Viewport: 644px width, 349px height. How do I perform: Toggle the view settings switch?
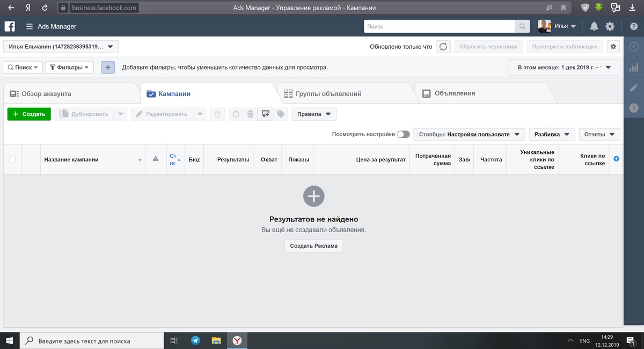point(403,134)
